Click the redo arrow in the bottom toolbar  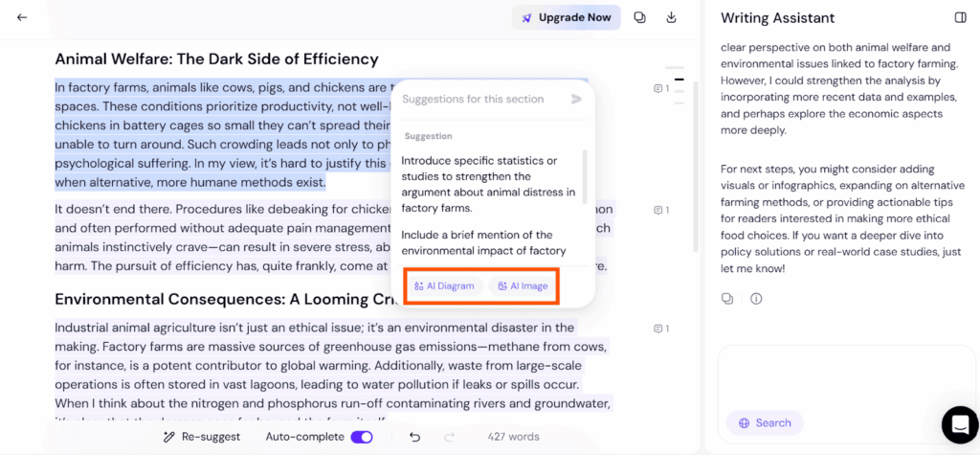(449, 437)
